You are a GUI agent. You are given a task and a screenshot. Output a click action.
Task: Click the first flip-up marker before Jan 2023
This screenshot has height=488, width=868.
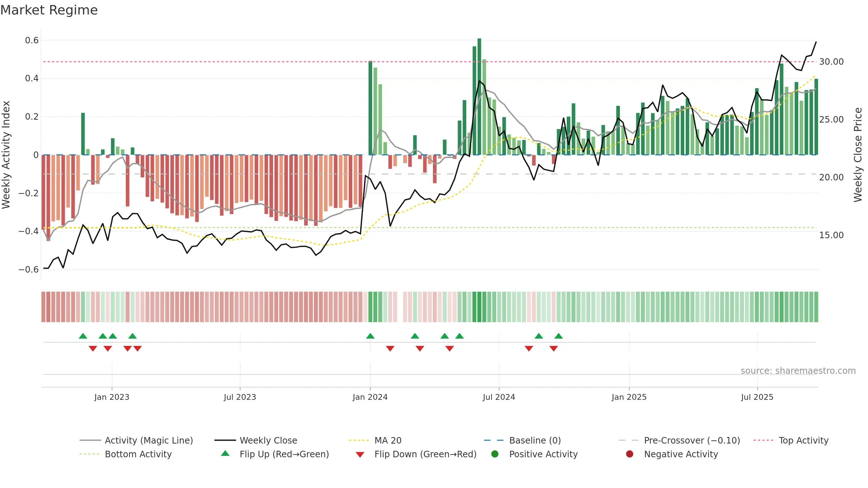83,336
